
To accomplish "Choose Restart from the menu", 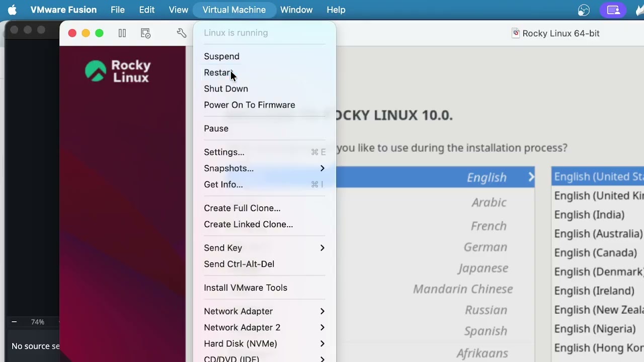I will click(x=265, y=72).
